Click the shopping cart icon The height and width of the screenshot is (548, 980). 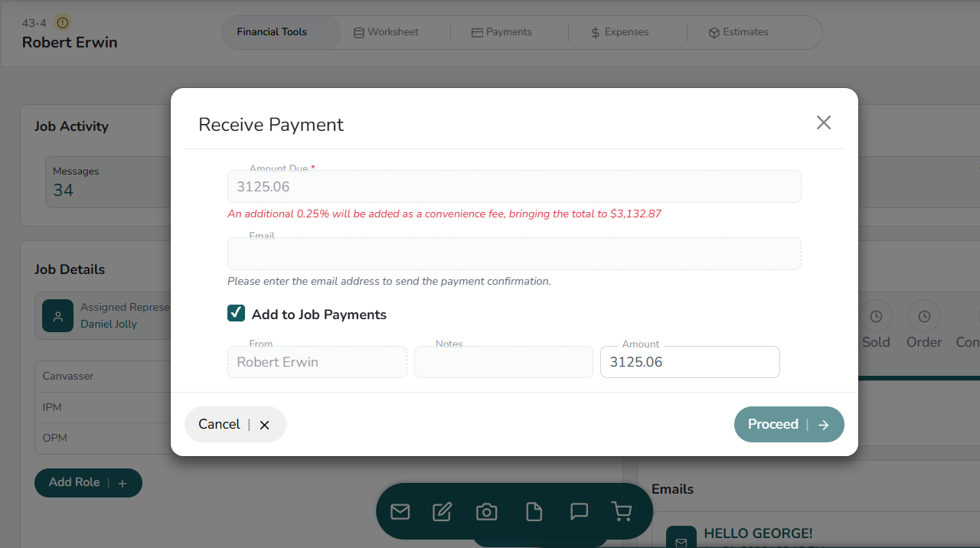pos(622,511)
